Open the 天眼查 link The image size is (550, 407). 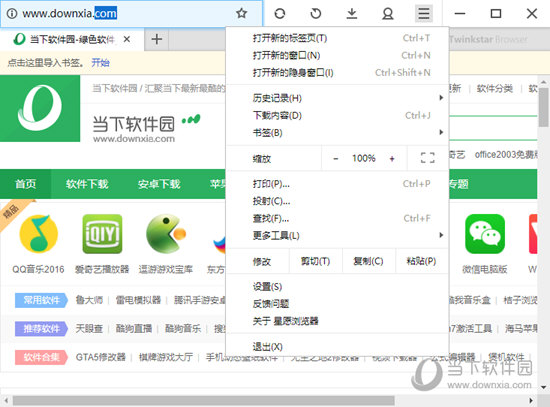tap(89, 329)
